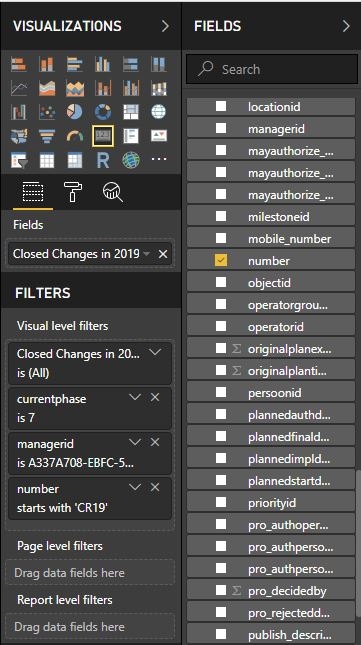Check the objectid field
The height and width of the screenshot is (645, 361).
221,283
